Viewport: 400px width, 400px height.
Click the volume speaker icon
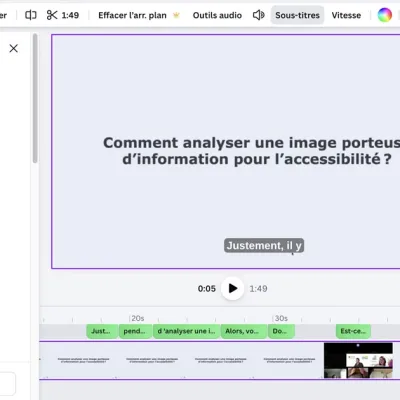[x=258, y=15]
